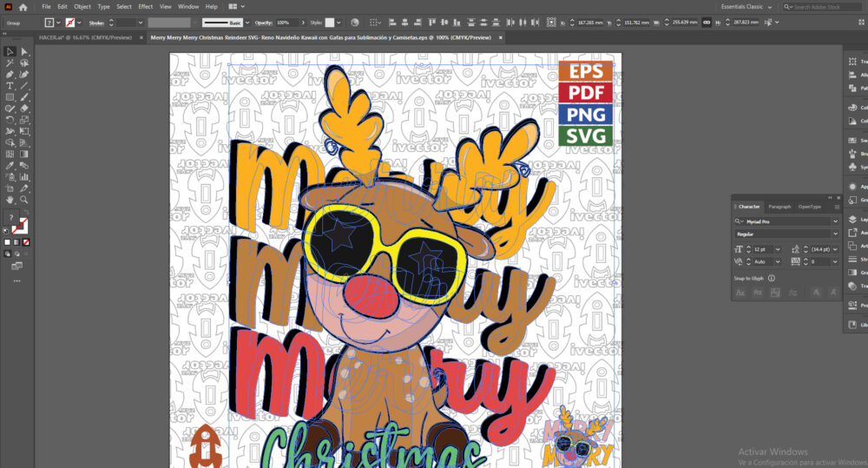This screenshot has height=468, width=868.
Task: Choose the Magic Wand tool
Action: click(x=10, y=63)
